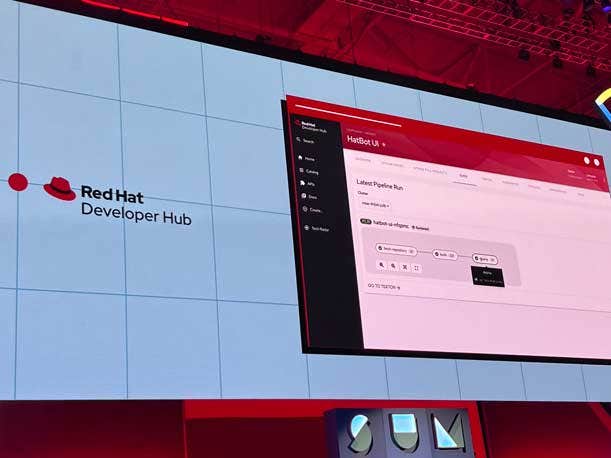Viewport: 611px width, 458px height.
Task: Click the GO TO TEKTON link
Action: point(384,287)
